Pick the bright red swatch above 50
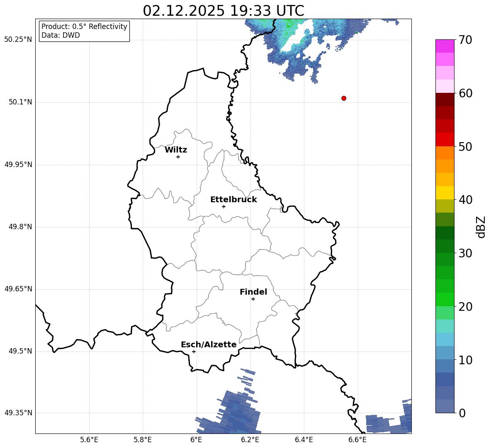Image resolution: width=491 pixels, height=448 pixels. click(x=445, y=140)
